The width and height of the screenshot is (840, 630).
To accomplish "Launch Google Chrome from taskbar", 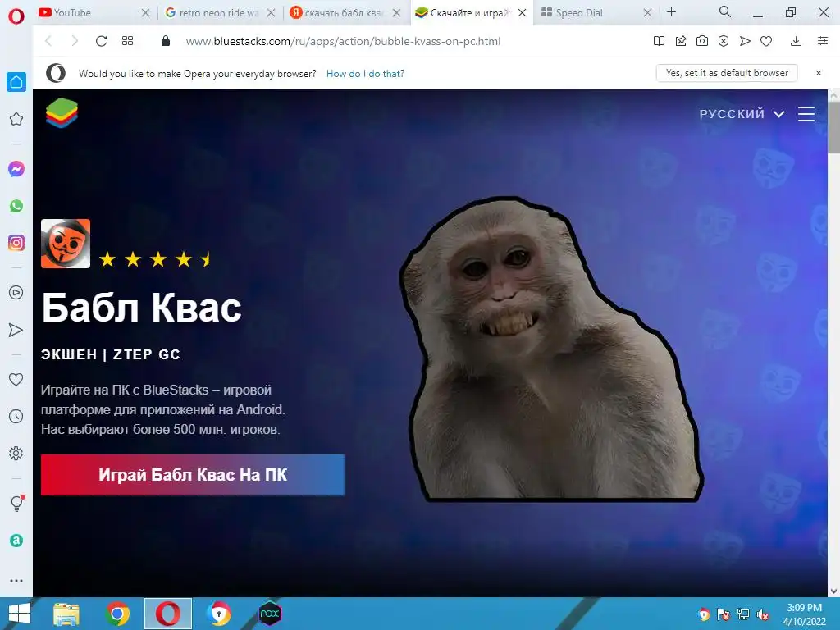I will point(117,614).
